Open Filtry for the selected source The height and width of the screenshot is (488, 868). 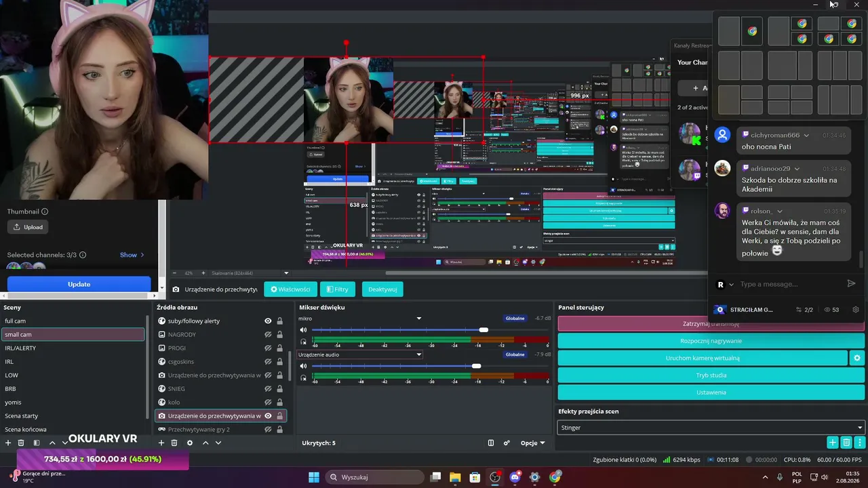coord(338,289)
